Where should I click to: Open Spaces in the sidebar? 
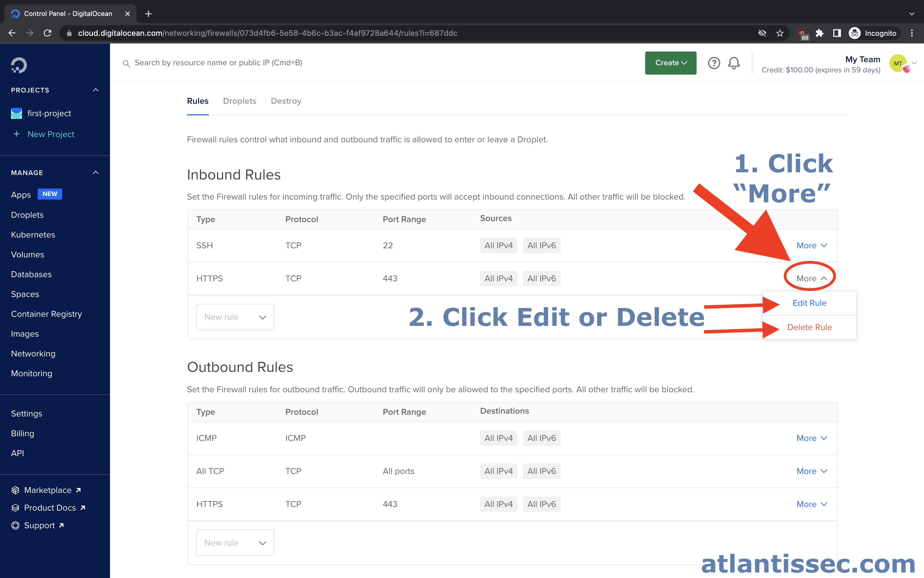pyautogui.click(x=25, y=294)
